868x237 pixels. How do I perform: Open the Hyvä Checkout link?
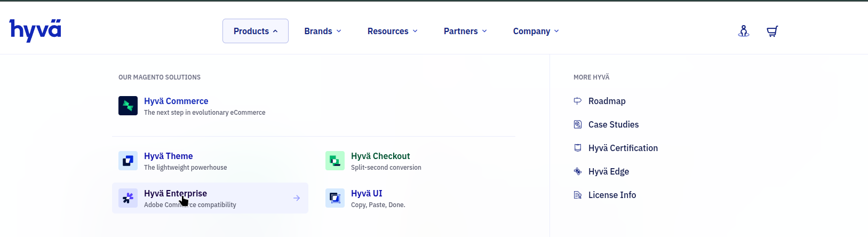[380, 156]
